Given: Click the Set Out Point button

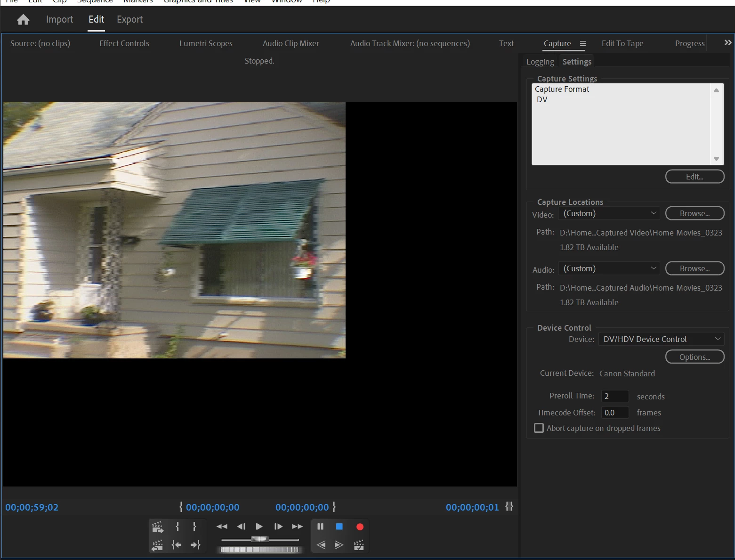Looking at the screenshot, I should click(x=194, y=527).
